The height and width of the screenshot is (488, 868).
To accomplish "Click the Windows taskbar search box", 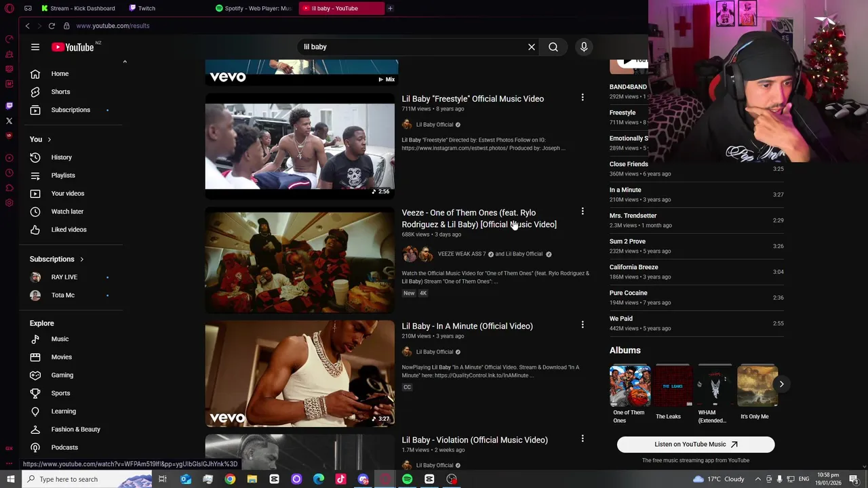I will point(88,479).
